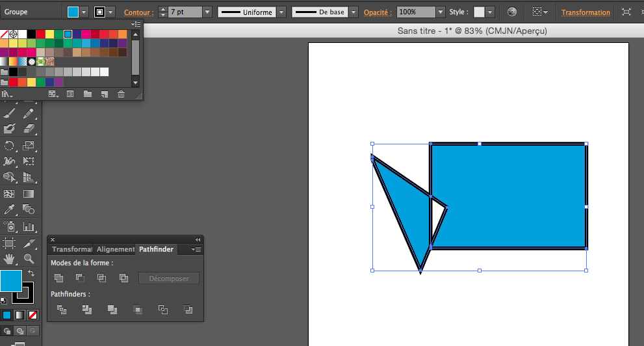Viewport: 644px width, 346px height.
Task: Set paint mode to Gradient
Action: [x=19, y=315]
